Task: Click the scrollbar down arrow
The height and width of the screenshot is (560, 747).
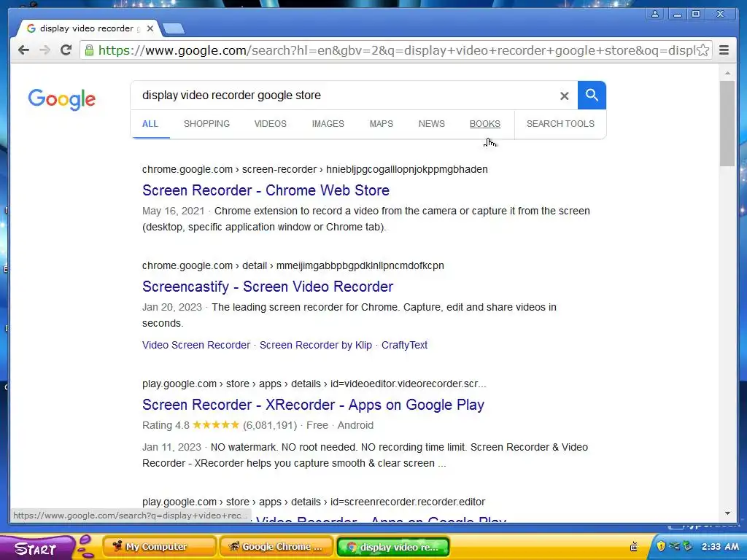Action: pyautogui.click(x=727, y=513)
